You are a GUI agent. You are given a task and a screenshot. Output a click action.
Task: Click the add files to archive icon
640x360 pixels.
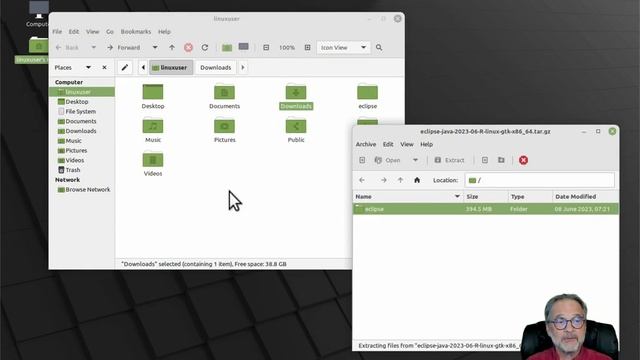coord(485,160)
